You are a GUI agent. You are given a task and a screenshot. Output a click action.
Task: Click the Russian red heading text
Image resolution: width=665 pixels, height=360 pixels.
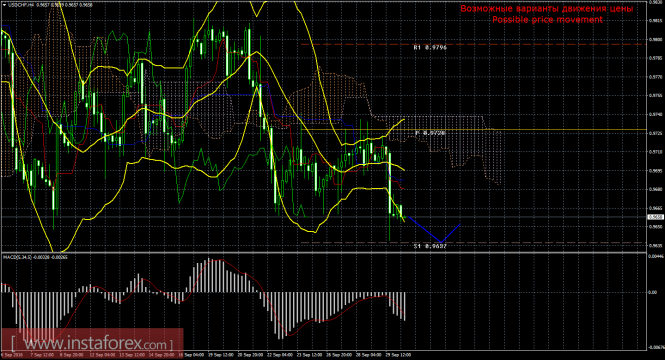point(547,8)
